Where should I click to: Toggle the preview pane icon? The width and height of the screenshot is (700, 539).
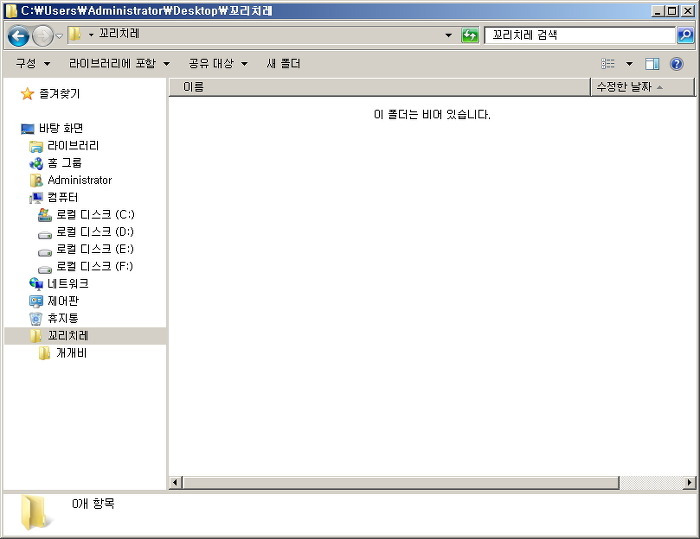(652, 64)
